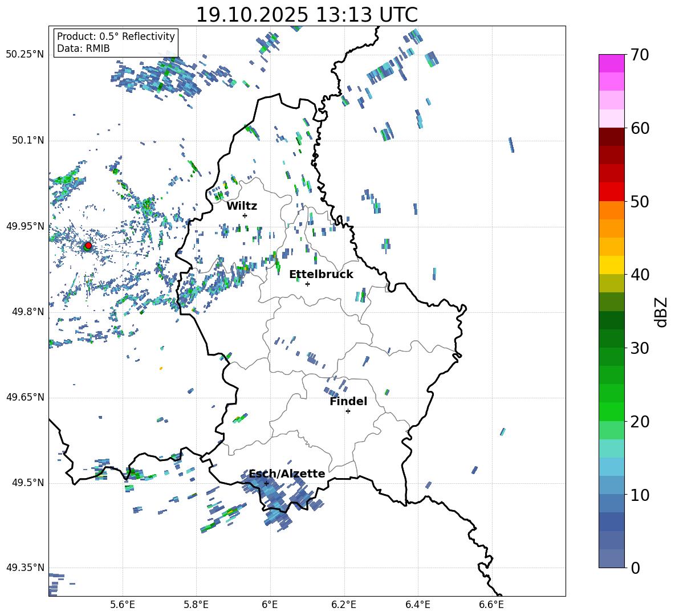Click the 20 colorbar tick label
This screenshot has height=616, width=675.
pos(640,422)
